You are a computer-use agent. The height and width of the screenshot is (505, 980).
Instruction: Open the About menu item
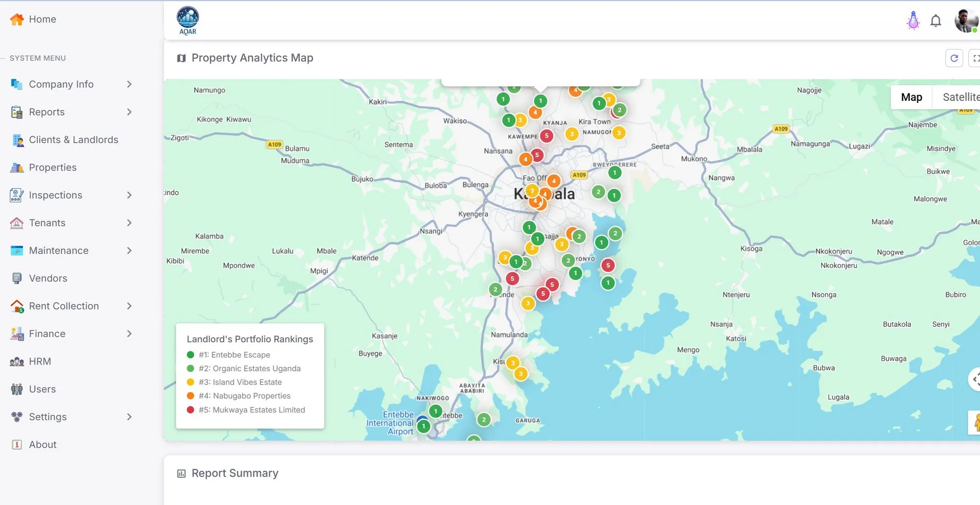pos(43,445)
